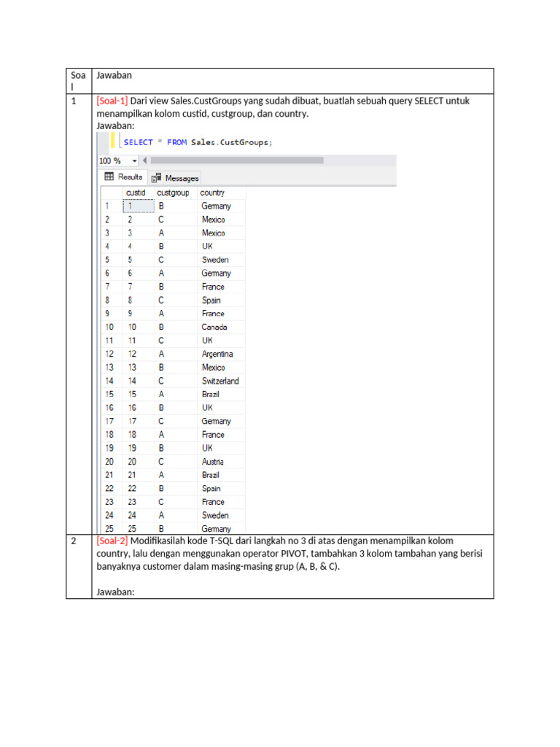Click the Jawaban header cell text
Screen dimensions: 560x747
(x=114, y=75)
